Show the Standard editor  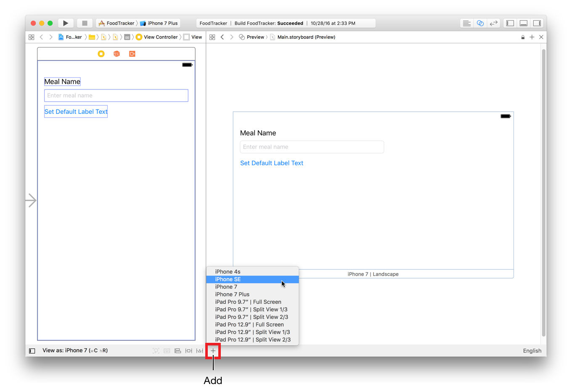click(466, 23)
